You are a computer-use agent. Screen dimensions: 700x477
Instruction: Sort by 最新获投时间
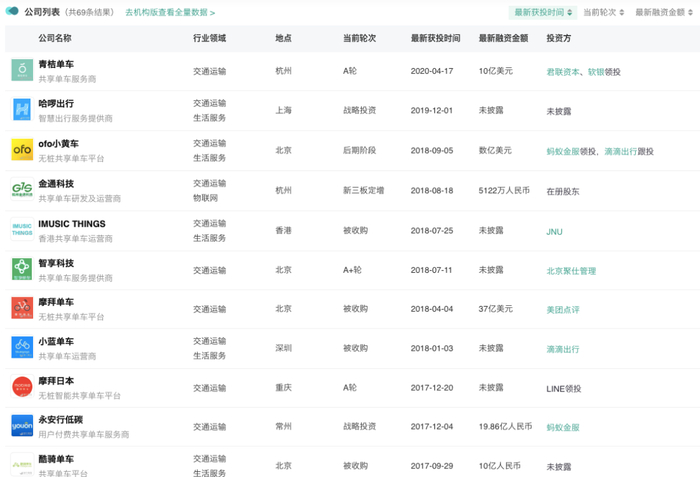[x=543, y=13]
